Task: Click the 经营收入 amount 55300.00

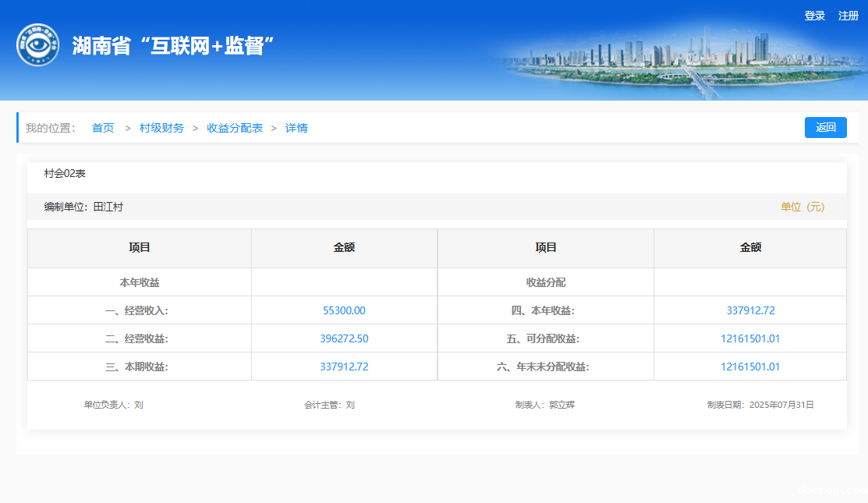Action: coord(344,310)
